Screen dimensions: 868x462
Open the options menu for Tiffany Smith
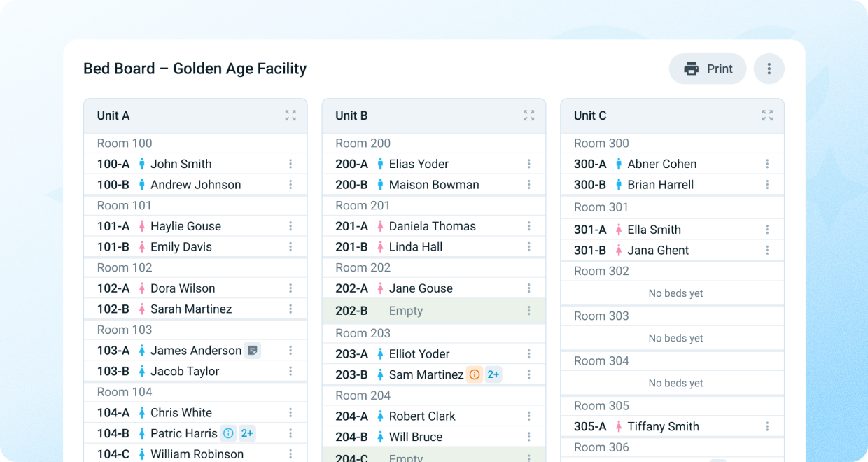coord(767,426)
